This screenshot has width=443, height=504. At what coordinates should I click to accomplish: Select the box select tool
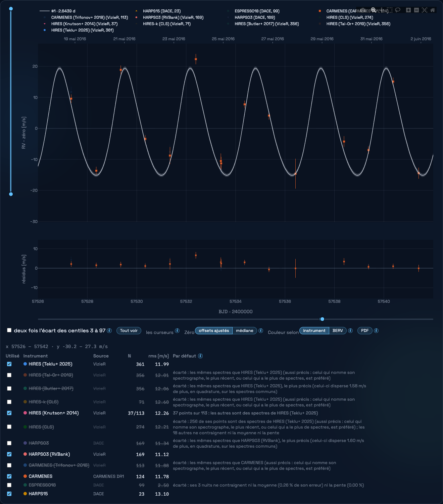pos(390,10)
